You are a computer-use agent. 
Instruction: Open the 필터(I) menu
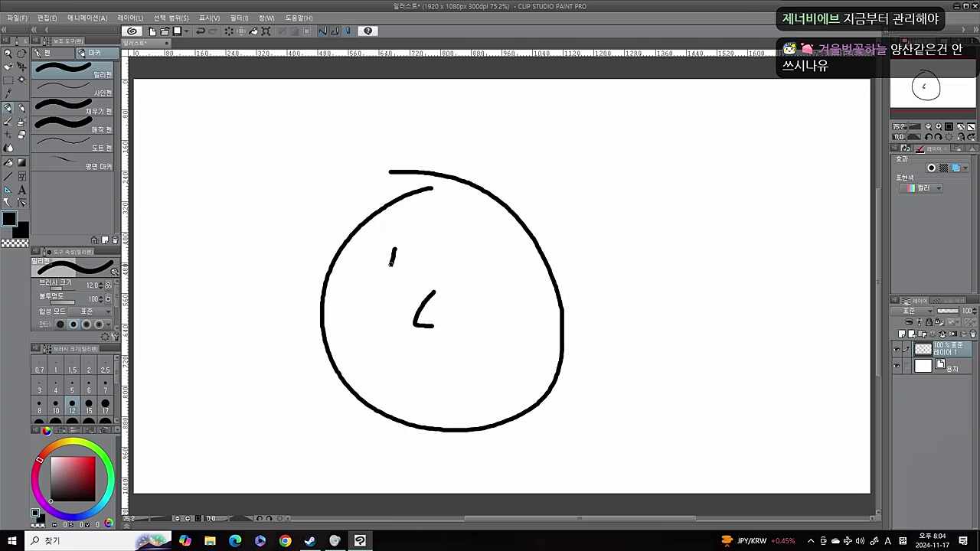pyautogui.click(x=239, y=18)
